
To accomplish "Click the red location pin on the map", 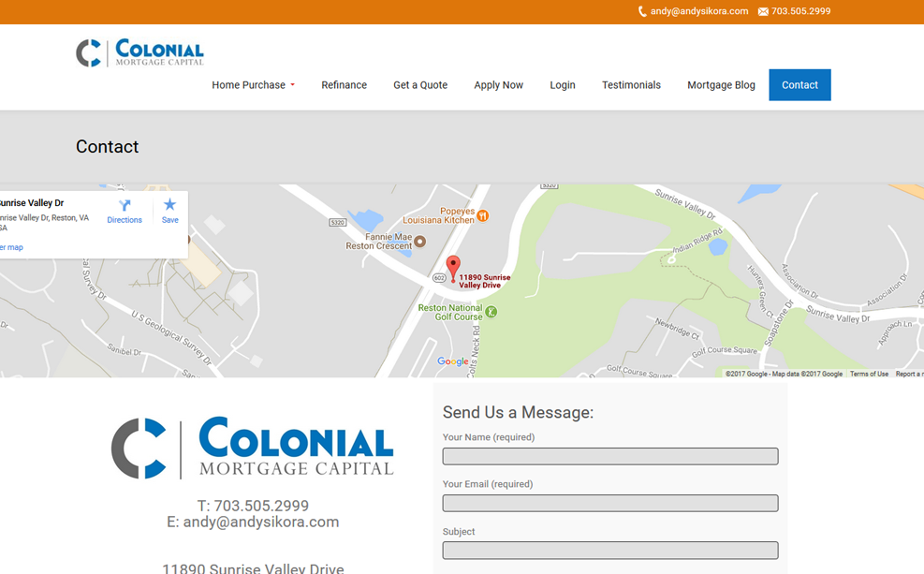I will pos(452,270).
